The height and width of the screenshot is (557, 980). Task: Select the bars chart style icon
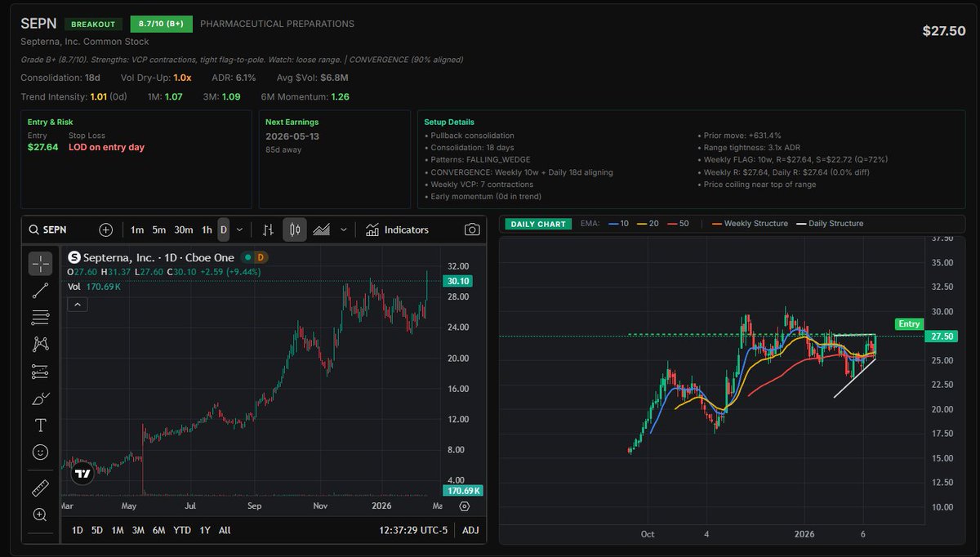(x=268, y=229)
